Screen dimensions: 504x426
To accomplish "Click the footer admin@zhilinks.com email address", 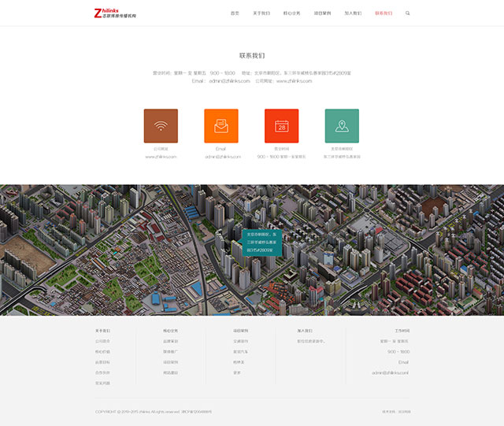I will click(x=390, y=372).
